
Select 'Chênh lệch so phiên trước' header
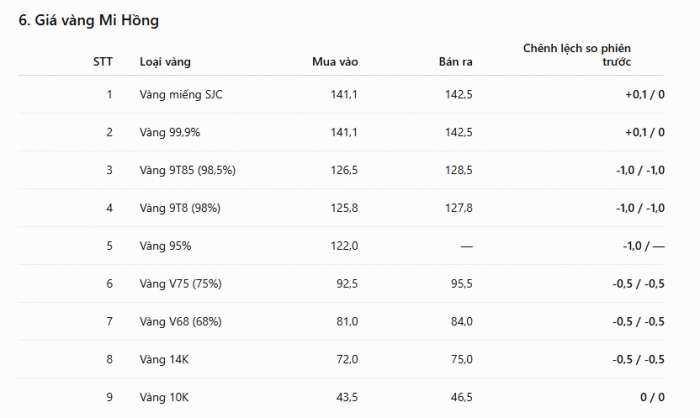click(x=577, y=54)
